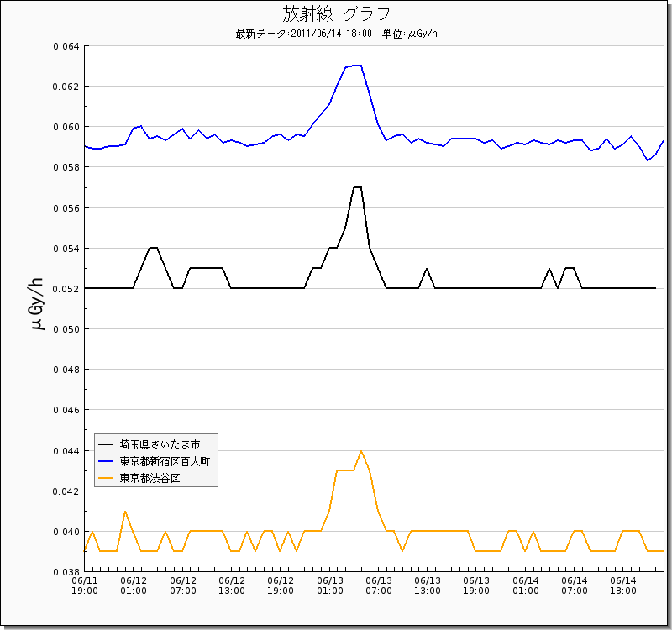Click the 0.038 y-axis label

[x=66, y=572]
